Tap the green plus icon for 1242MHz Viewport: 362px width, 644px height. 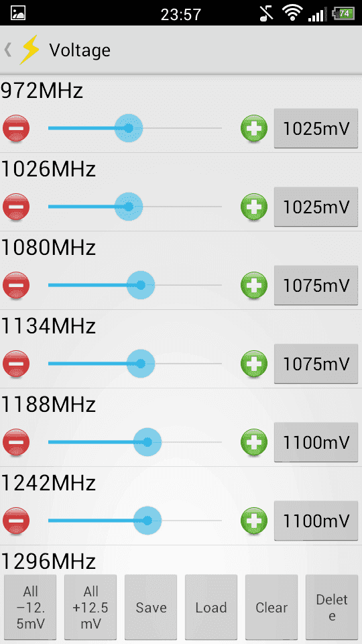[254, 521]
